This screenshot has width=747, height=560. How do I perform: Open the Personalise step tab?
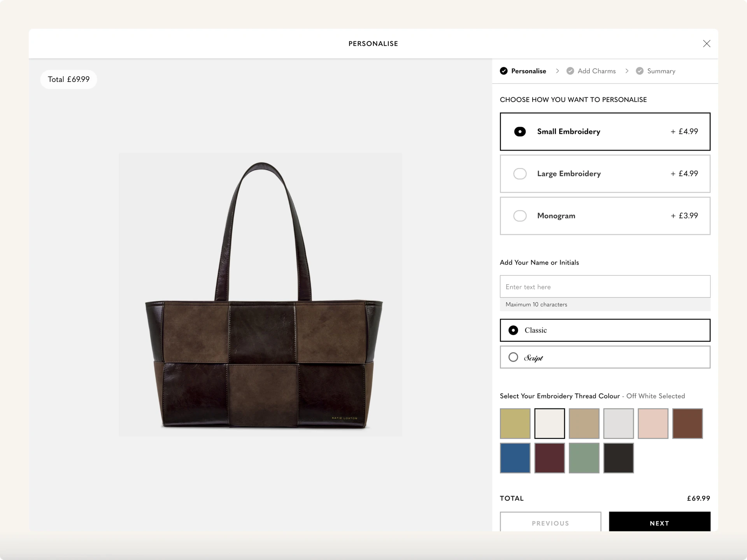pyautogui.click(x=523, y=71)
